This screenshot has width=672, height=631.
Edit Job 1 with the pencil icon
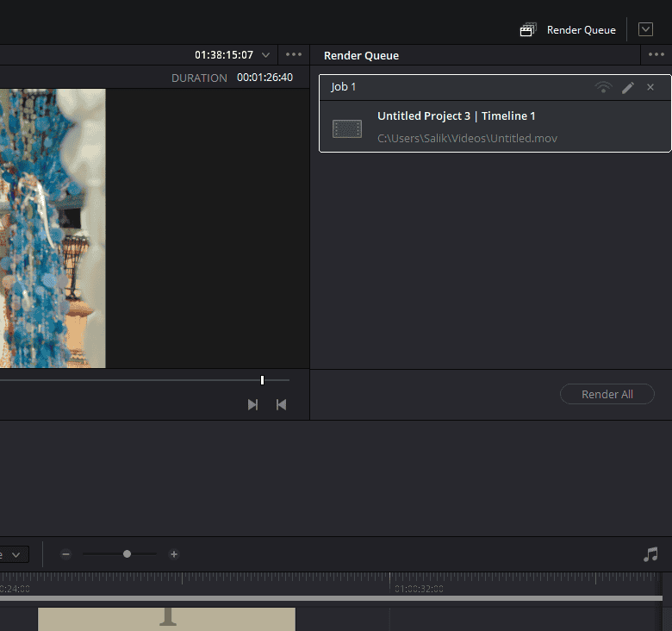pyautogui.click(x=628, y=87)
